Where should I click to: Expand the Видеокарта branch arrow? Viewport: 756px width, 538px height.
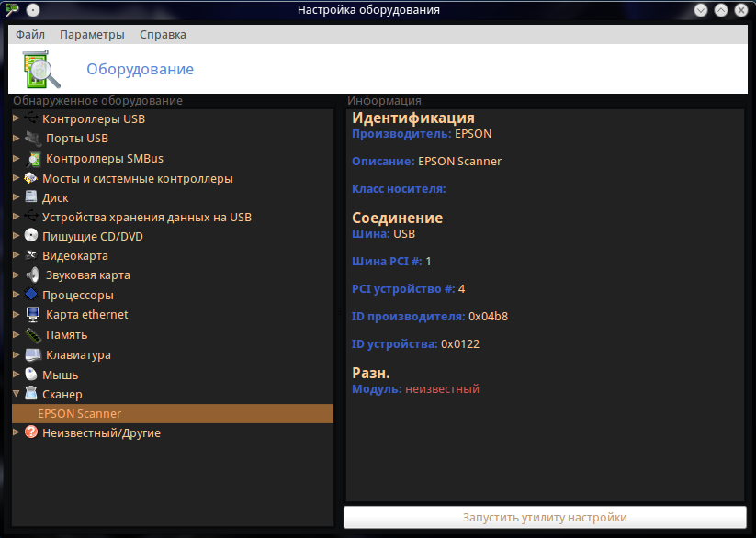pos(16,255)
